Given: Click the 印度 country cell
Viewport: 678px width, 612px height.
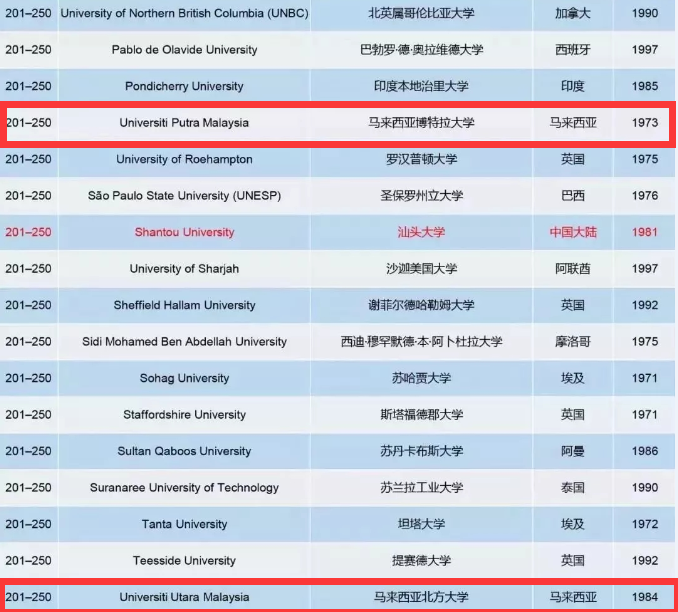Looking at the screenshot, I should pos(572,86).
